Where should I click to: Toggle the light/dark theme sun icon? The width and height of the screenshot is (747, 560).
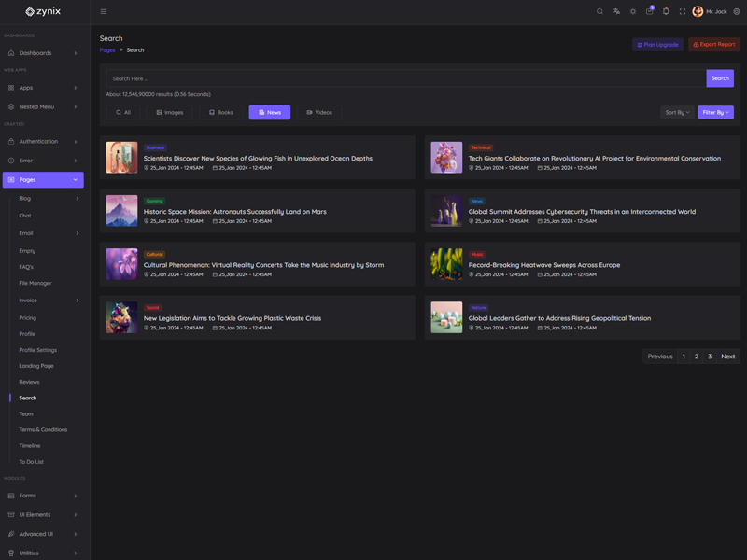click(632, 12)
